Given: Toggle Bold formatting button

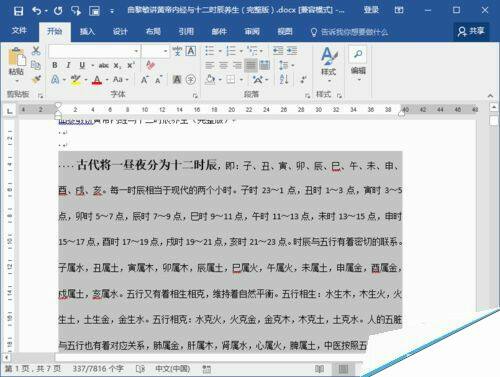Looking at the screenshot, I should [x=55, y=65].
